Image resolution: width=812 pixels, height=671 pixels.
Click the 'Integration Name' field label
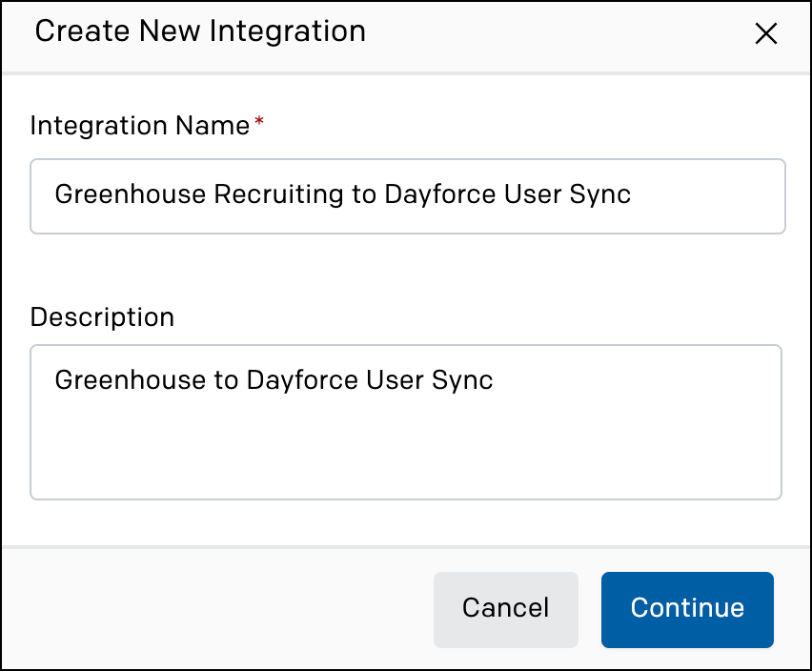pos(140,126)
